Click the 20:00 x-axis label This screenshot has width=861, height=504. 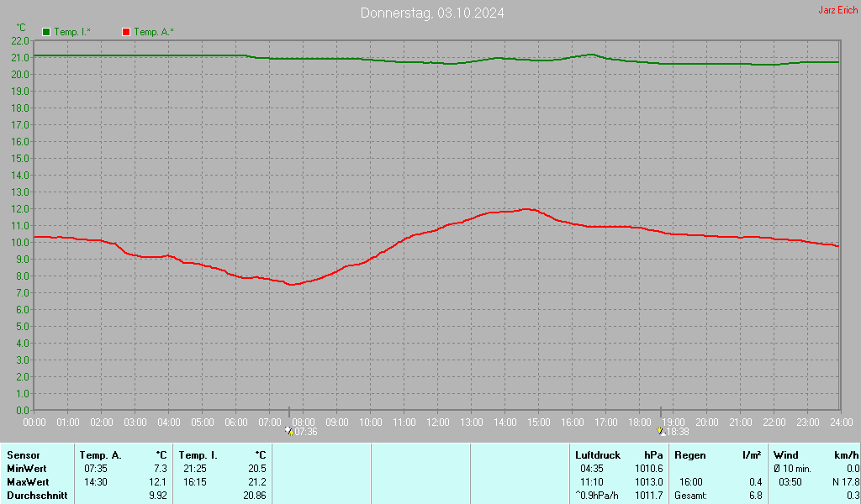(706, 423)
